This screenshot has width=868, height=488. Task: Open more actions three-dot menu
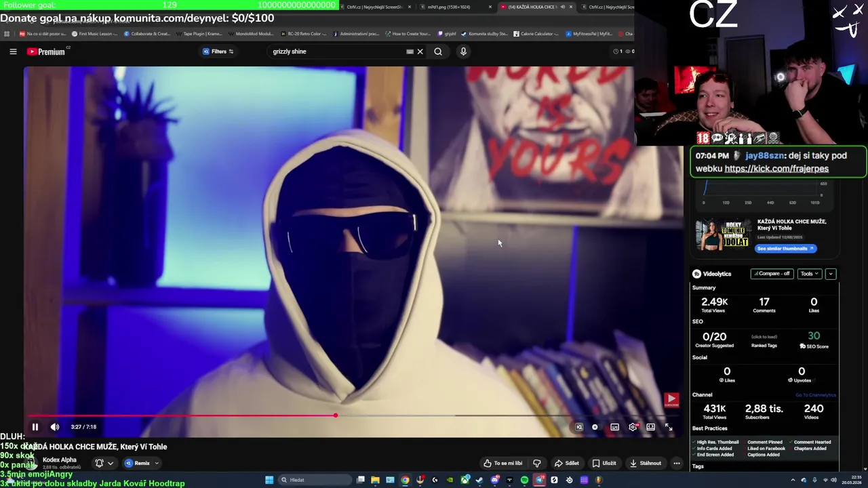click(677, 464)
